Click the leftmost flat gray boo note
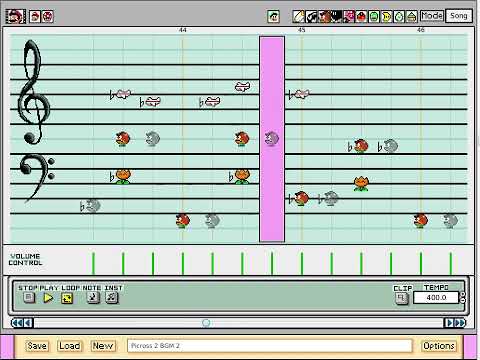The height and width of the screenshot is (360, 480). 90,206
